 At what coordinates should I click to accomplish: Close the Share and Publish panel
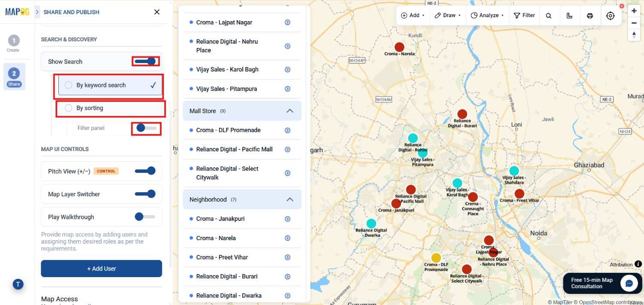157,12
